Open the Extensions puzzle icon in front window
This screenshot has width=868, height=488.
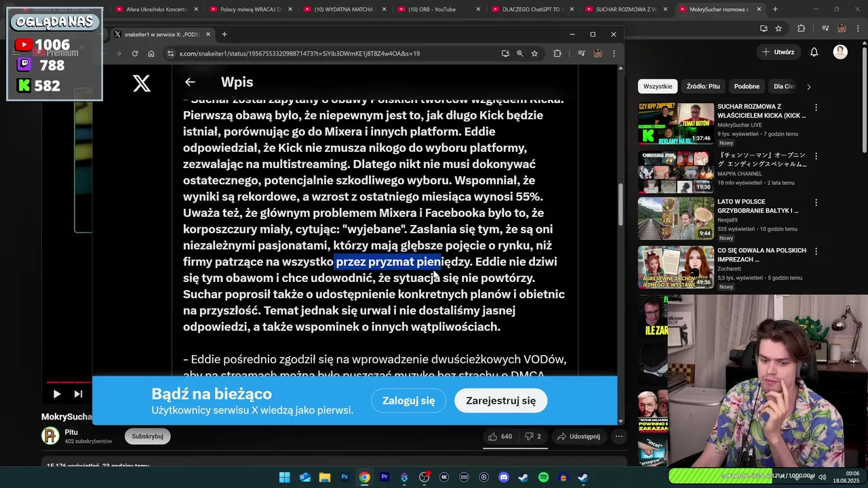point(557,54)
